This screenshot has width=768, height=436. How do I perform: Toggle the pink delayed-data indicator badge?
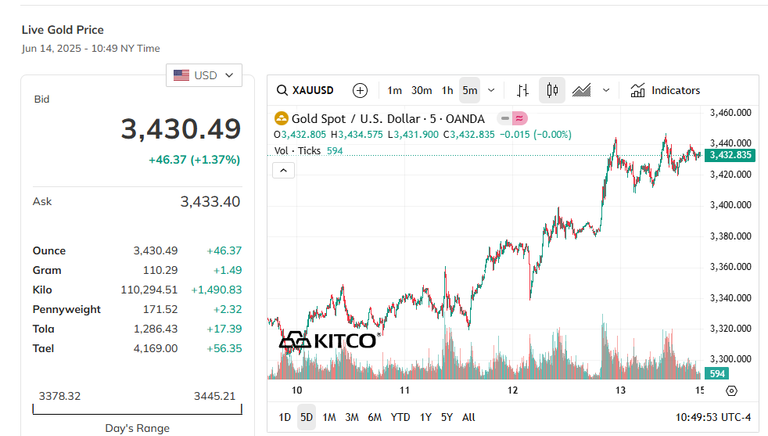(520, 119)
